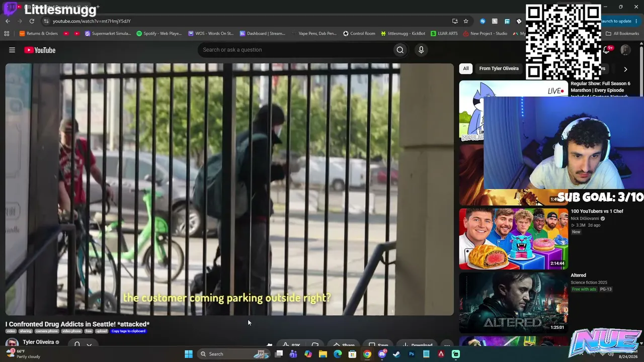The width and height of the screenshot is (644, 362).
Task: Open the YouTube guide hamburger menu
Action: (x=12, y=50)
